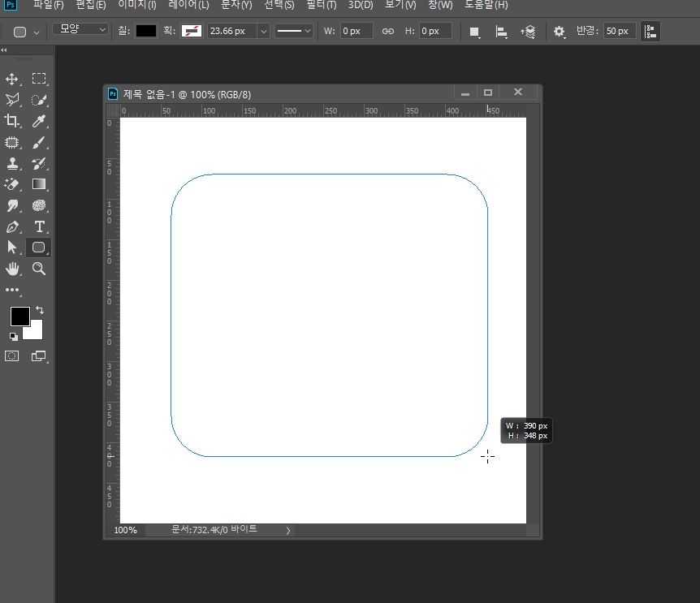The height and width of the screenshot is (603, 700).
Task: Click the Photoshop Ps application icon
Action: (11, 5)
